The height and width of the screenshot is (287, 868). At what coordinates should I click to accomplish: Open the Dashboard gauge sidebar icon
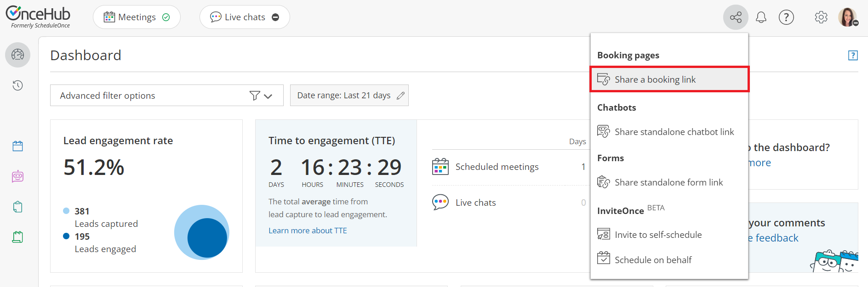(18, 55)
